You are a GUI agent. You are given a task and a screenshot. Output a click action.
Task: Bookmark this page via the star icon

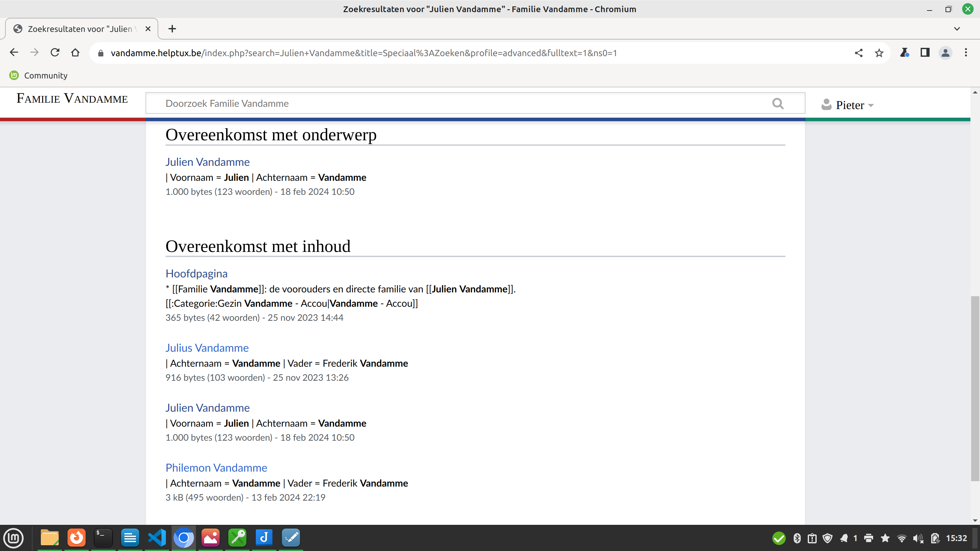pyautogui.click(x=879, y=53)
